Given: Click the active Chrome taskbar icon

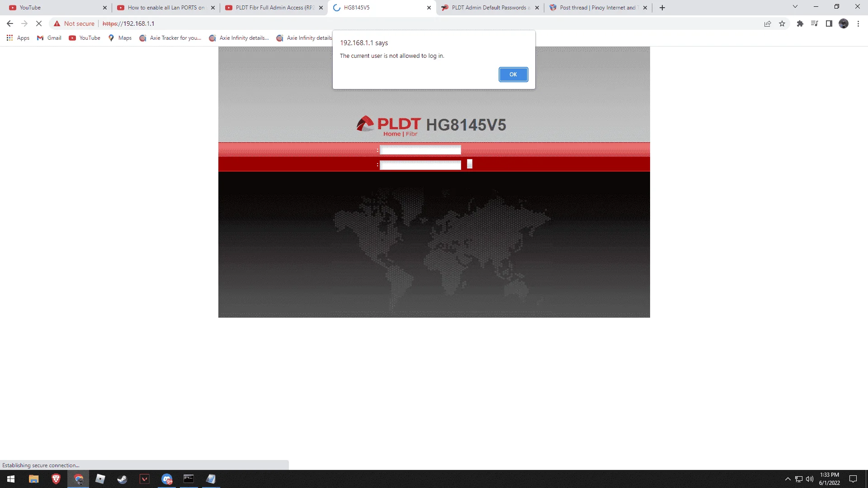Looking at the screenshot, I should [78, 479].
